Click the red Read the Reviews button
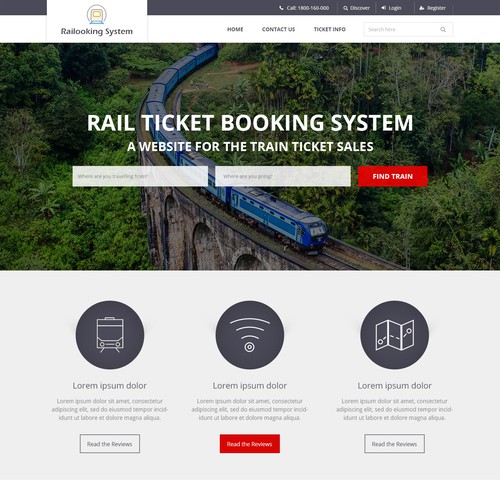The height and width of the screenshot is (500, 500). coord(250,444)
